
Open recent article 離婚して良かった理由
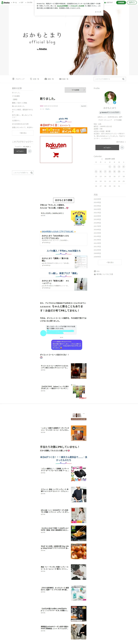click(x=20, y=103)
